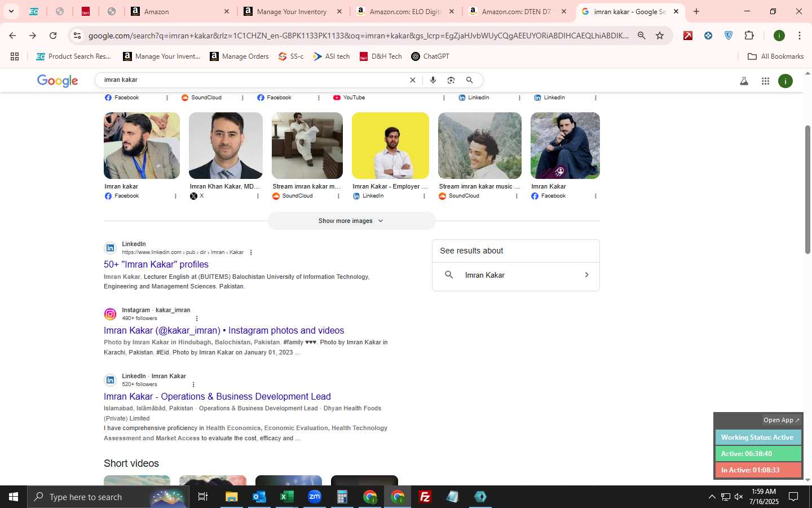This screenshot has width=812, height=508.
Task: Launch Excel from the taskbar
Action: click(x=287, y=497)
